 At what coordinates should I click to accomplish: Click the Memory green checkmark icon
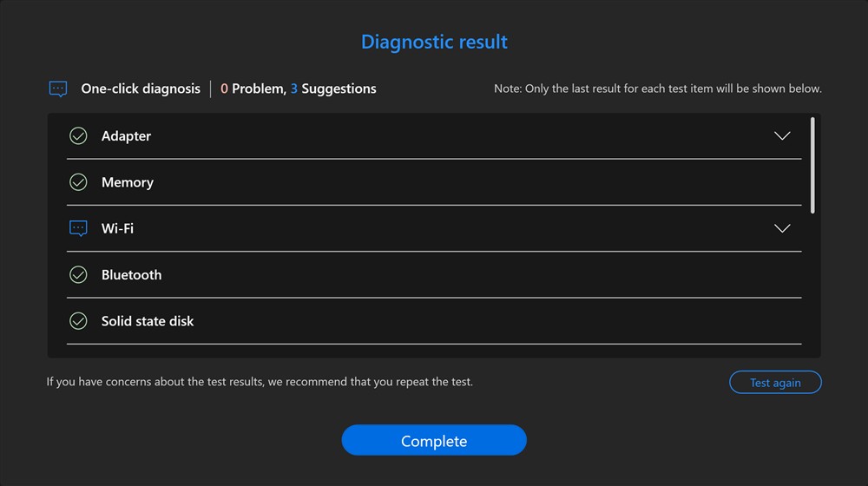point(78,182)
